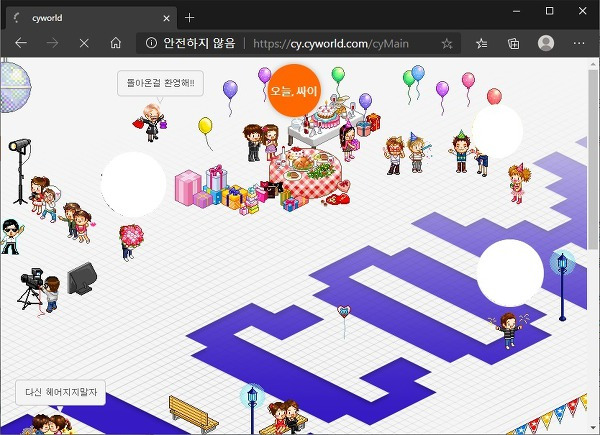This screenshot has height=435, width=600.
Task: Click the 다신 헤어지지말자 speech bubble
Action: click(x=60, y=393)
